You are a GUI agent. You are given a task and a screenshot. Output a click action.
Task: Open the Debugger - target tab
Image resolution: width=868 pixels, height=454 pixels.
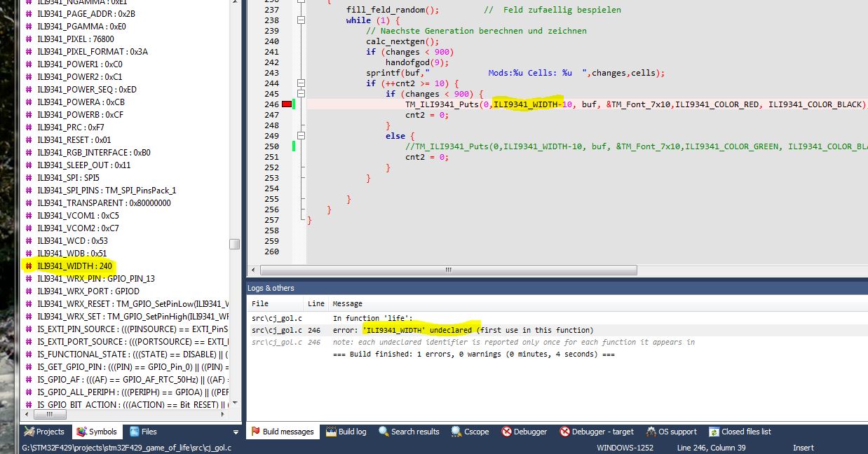597,432
